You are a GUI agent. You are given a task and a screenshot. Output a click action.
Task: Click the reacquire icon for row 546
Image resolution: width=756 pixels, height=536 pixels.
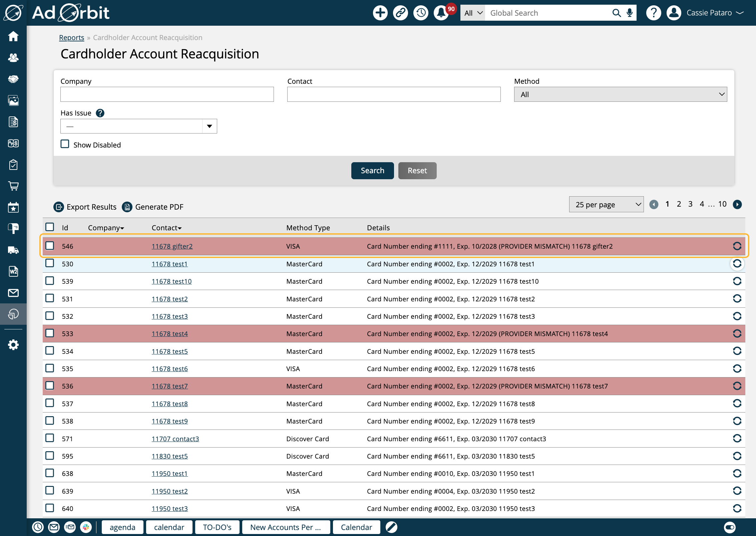pyautogui.click(x=737, y=246)
